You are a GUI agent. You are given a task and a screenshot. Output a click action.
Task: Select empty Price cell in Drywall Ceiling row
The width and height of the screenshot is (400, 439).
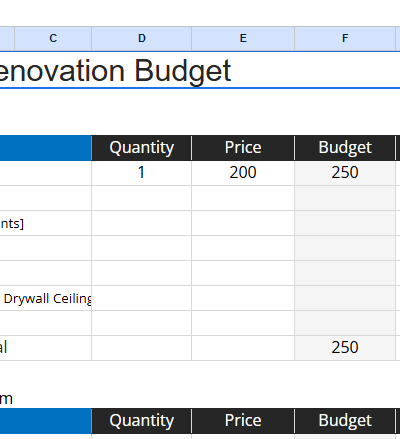click(x=243, y=298)
